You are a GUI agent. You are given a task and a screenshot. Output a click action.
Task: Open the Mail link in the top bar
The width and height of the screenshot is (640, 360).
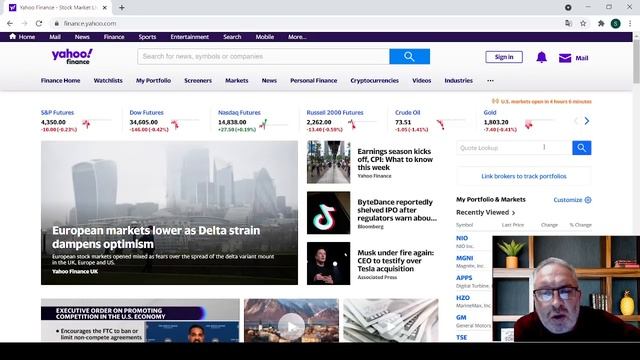pyautogui.click(x=55, y=37)
